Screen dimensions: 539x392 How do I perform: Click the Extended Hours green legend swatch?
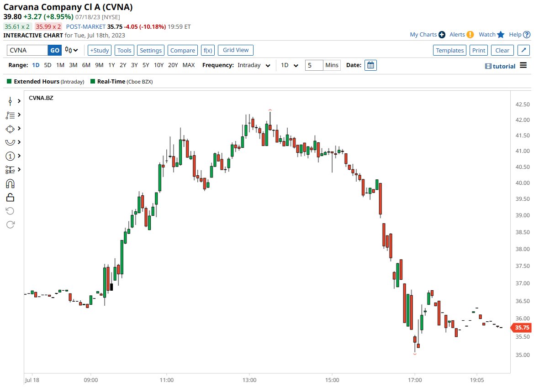(x=9, y=81)
